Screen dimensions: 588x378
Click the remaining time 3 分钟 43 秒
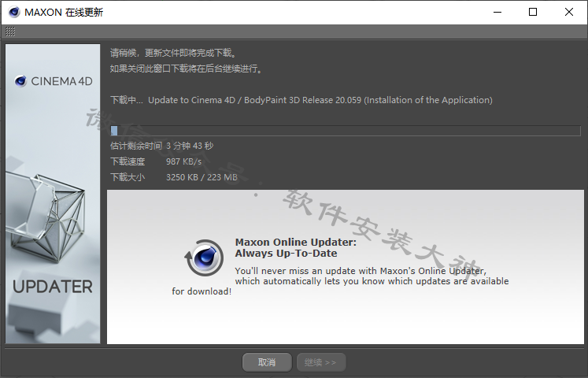click(x=190, y=146)
